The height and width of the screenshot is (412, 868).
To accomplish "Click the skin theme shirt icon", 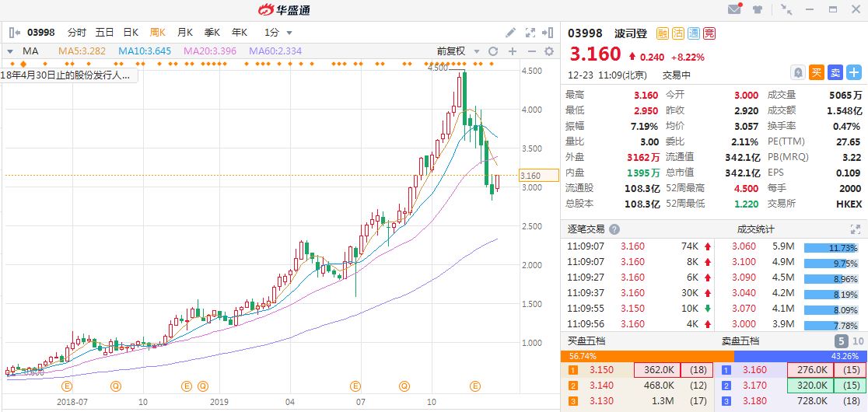I will [758, 9].
